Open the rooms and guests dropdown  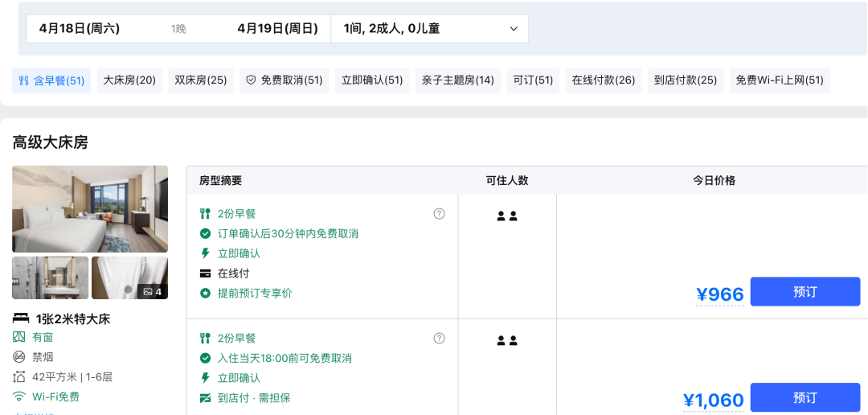pyautogui.click(x=429, y=29)
